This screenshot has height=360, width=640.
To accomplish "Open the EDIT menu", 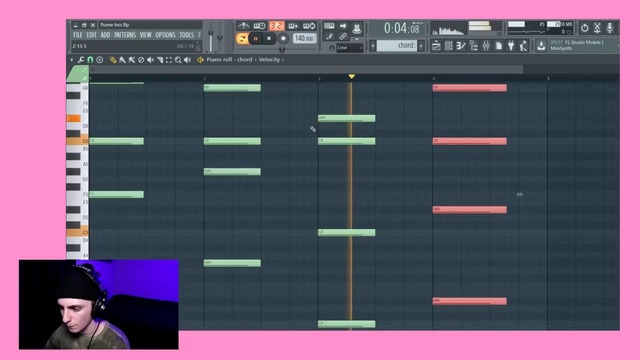I will [91, 35].
